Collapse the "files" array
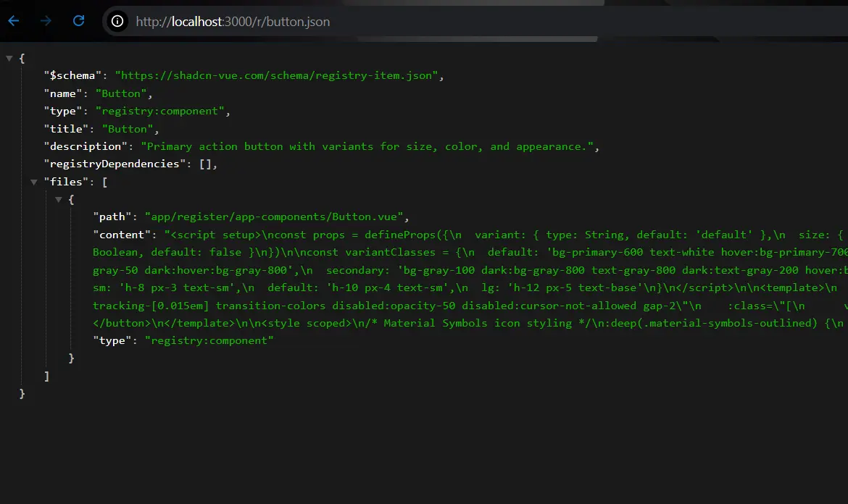848x504 pixels. (34, 182)
